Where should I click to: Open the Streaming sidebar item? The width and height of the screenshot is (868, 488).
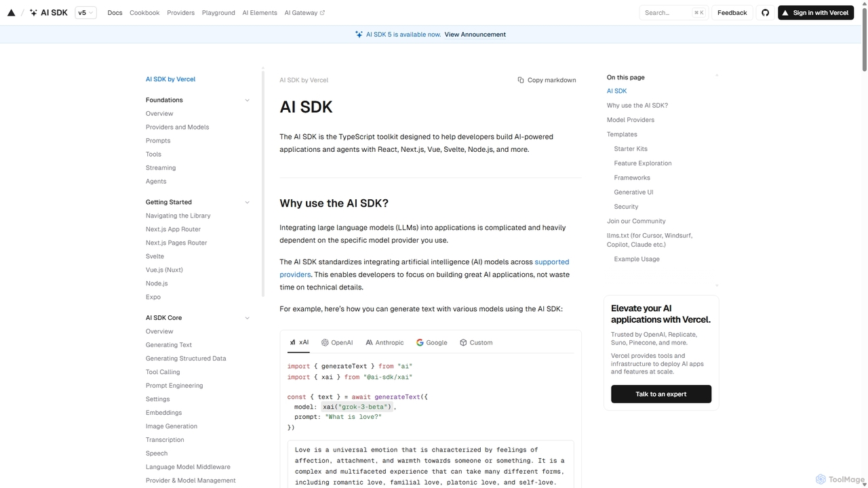[x=161, y=168]
